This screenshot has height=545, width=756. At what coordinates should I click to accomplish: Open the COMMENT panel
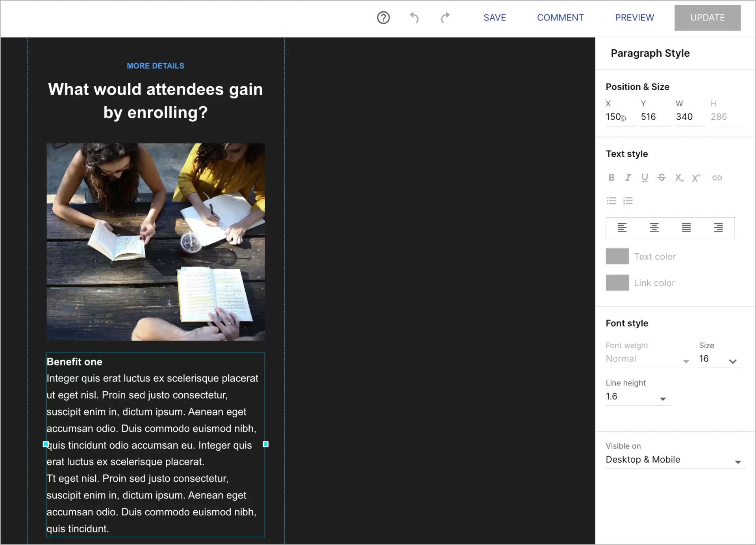tap(560, 17)
